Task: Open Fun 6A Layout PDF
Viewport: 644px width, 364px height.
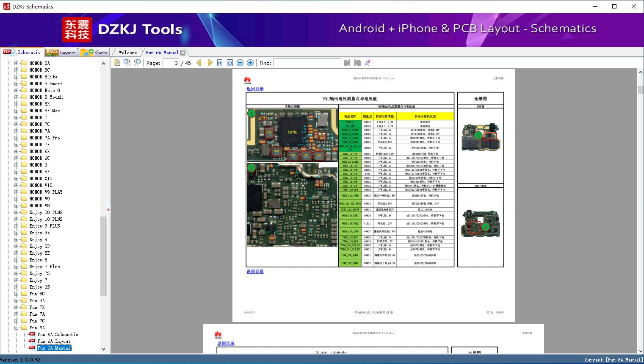Action: (x=54, y=341)
